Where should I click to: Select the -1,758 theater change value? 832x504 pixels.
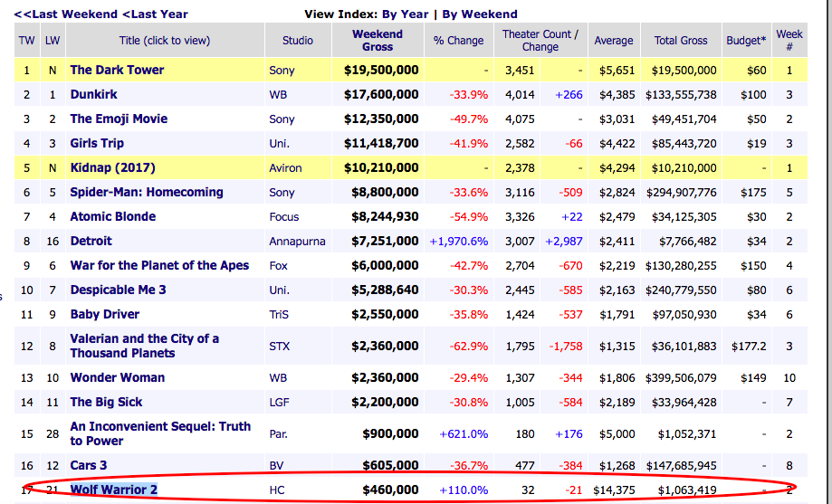pyautogui.click(x=566, y=347)
